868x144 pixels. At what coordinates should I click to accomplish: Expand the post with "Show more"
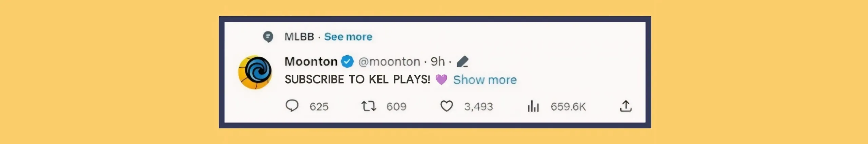485,80
